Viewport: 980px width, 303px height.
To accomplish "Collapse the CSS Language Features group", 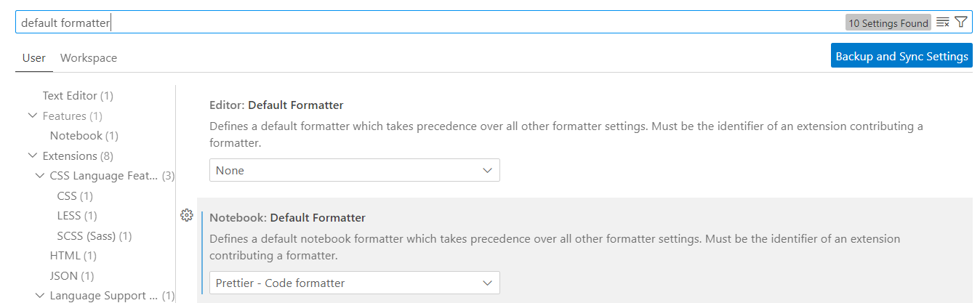I will [40, 176].
